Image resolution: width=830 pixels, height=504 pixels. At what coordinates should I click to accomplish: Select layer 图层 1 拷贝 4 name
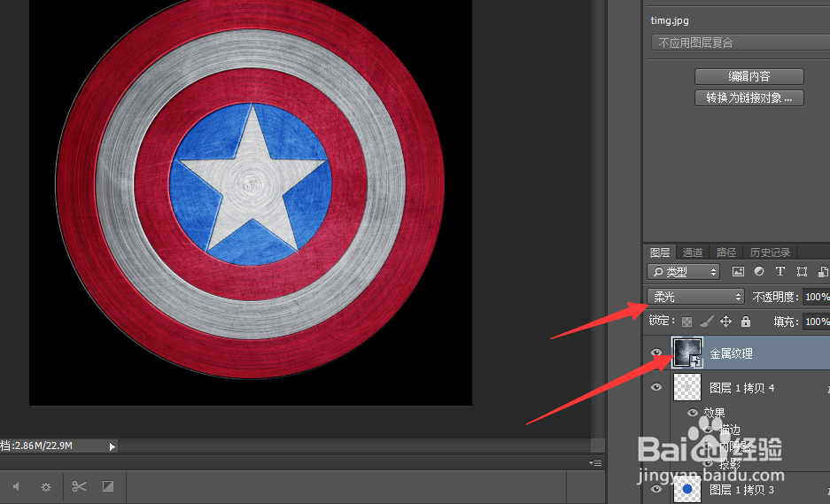click(742, 388)
